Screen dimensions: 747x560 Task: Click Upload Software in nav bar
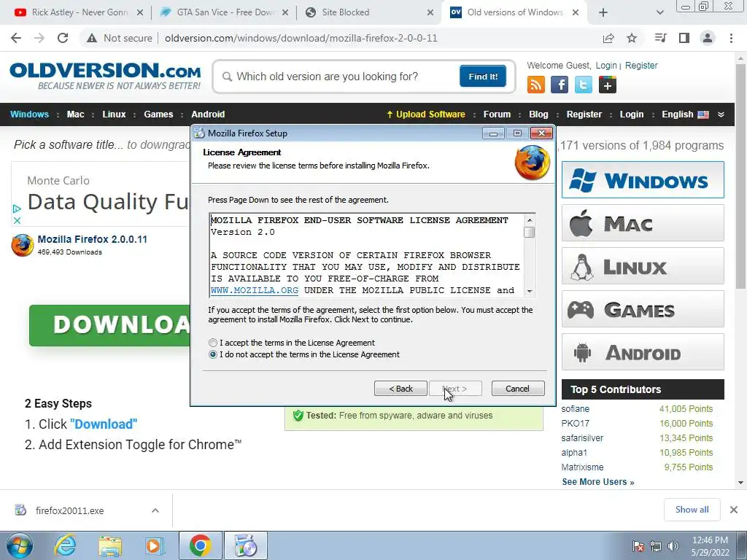(x=425, y=114)
